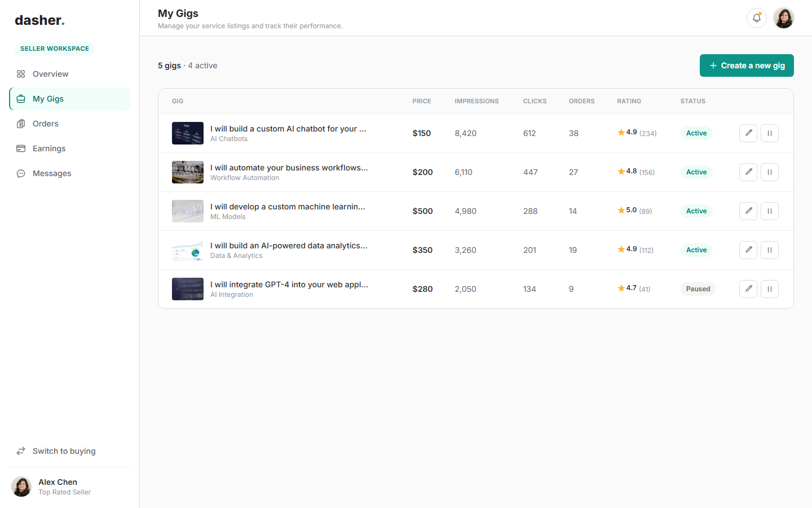Screen dimensions: 812x508
Task: Switch to buying mode
Action: tap(70, 451)
